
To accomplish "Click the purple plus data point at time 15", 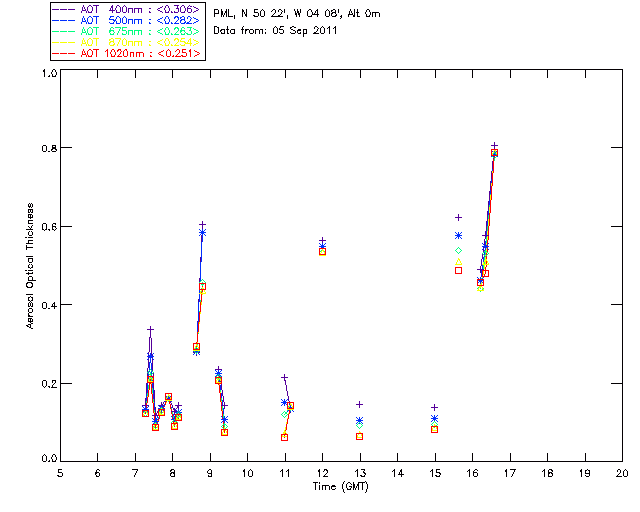I will [x=435, y=407].
